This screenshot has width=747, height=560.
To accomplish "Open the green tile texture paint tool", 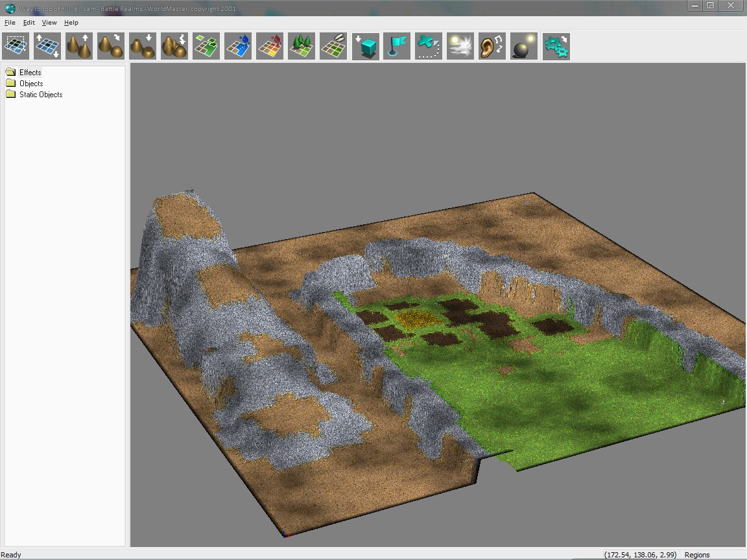I will point(206,46).
